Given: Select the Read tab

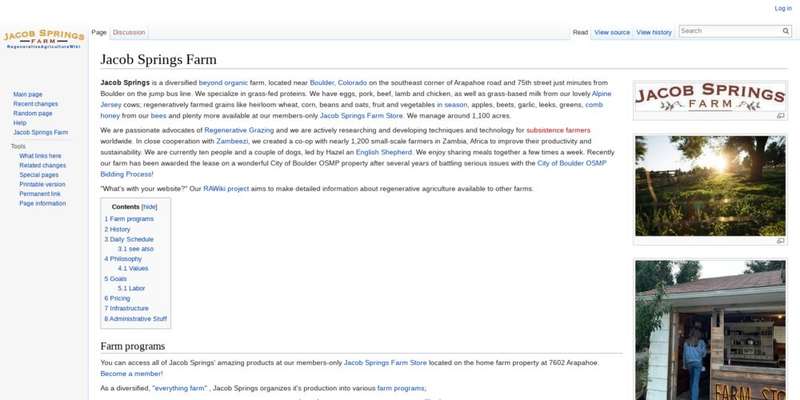Looking at the screenshot, I should point(580,32).
